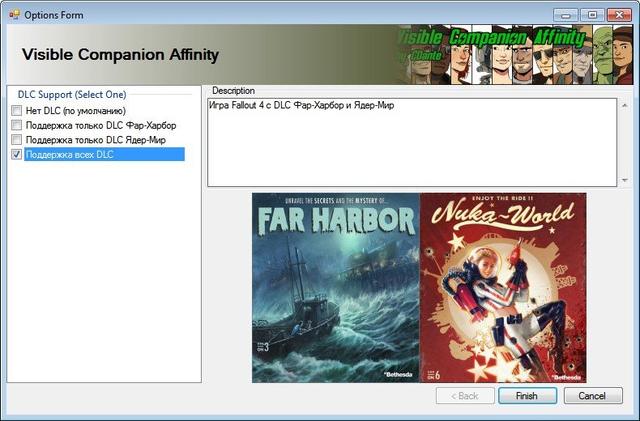Image resolution: width=640 pixels, height=421 pixels.
Task: Click the Options Form title bar icon
Action: (x=14, y=15)
